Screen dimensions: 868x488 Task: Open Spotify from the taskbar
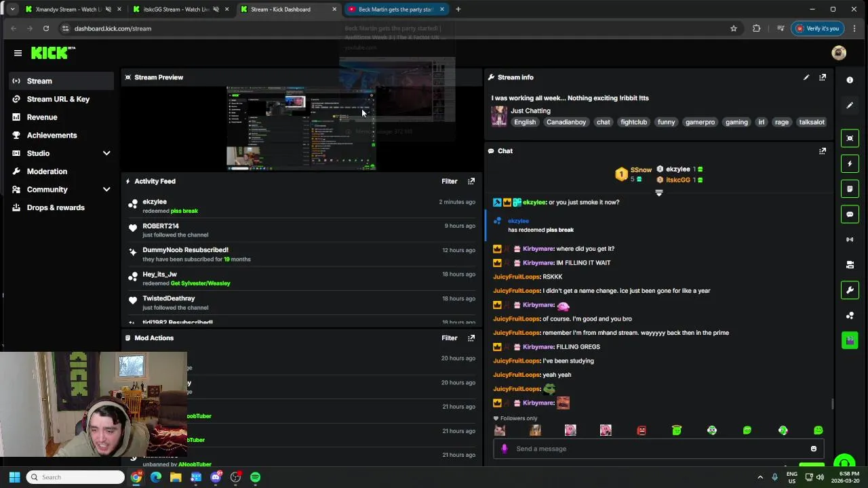(255, 477)
